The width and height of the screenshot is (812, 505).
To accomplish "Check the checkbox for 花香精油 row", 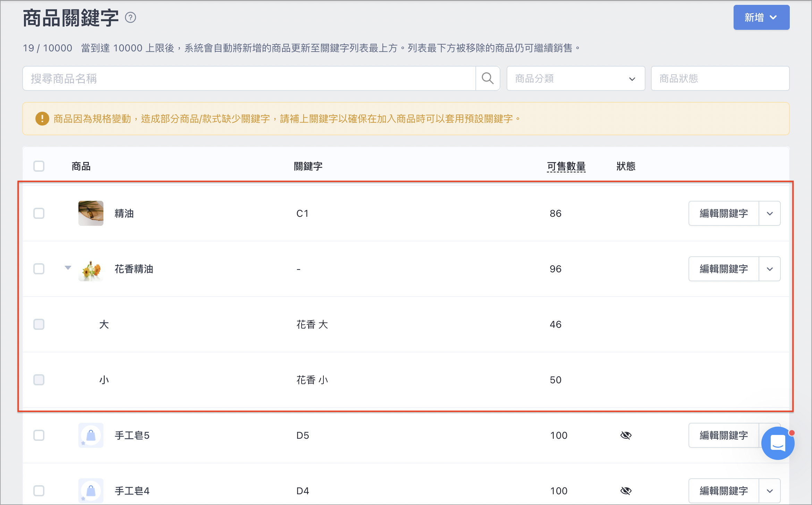I will (x=39, y=269).
